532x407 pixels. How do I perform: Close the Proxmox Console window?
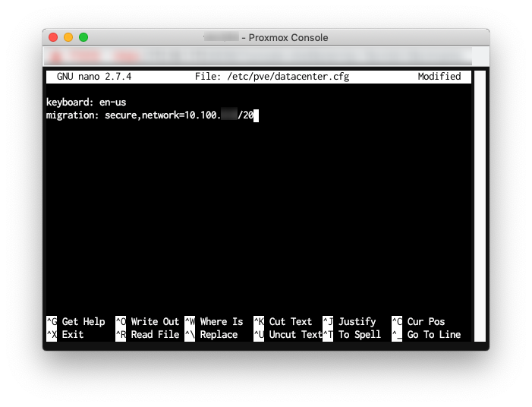pyautogui.click(x=53, y=37)
